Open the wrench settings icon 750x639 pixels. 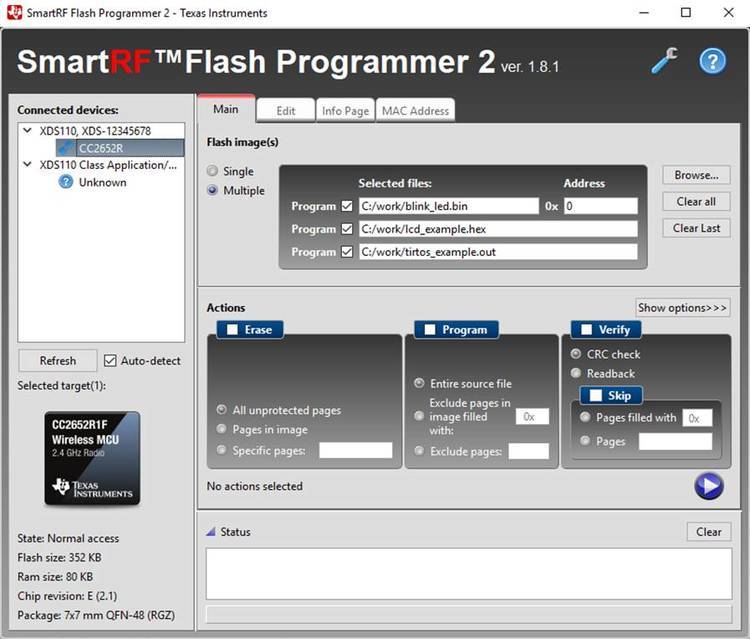(664, 60)
